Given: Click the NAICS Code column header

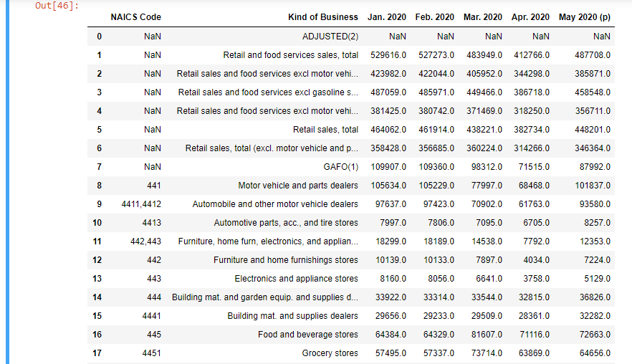Looking at the screenshot, I should 135,16.
